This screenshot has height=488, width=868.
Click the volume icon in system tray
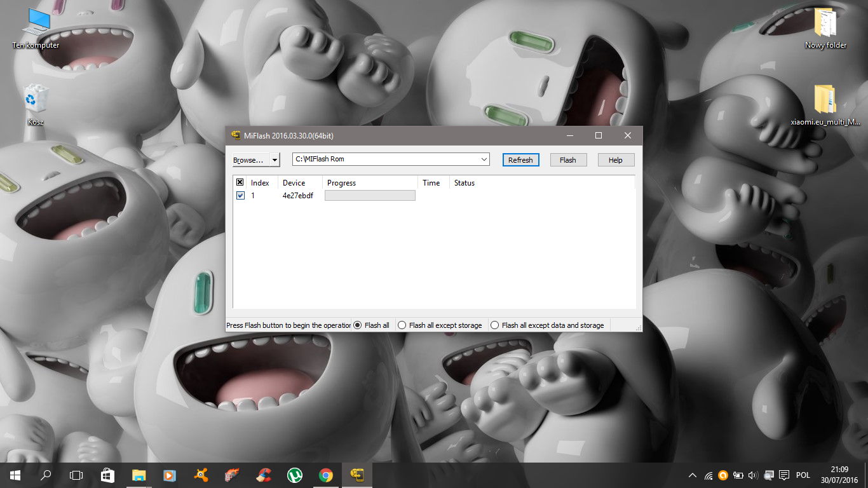point(753,475)
